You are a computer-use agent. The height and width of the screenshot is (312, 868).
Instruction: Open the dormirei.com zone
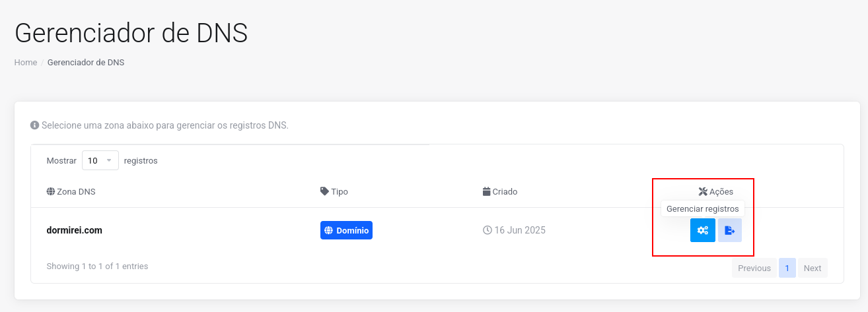tap(74, 230)
